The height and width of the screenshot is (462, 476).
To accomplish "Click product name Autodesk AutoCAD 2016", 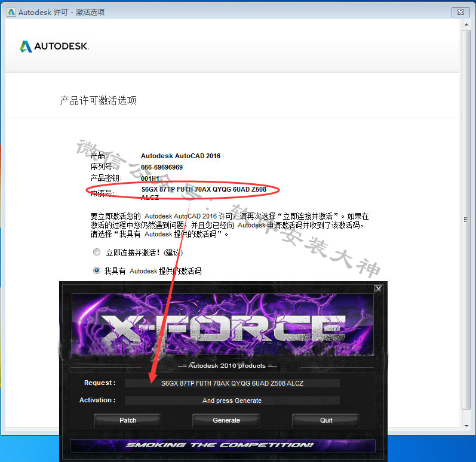I will pos(180,156).
